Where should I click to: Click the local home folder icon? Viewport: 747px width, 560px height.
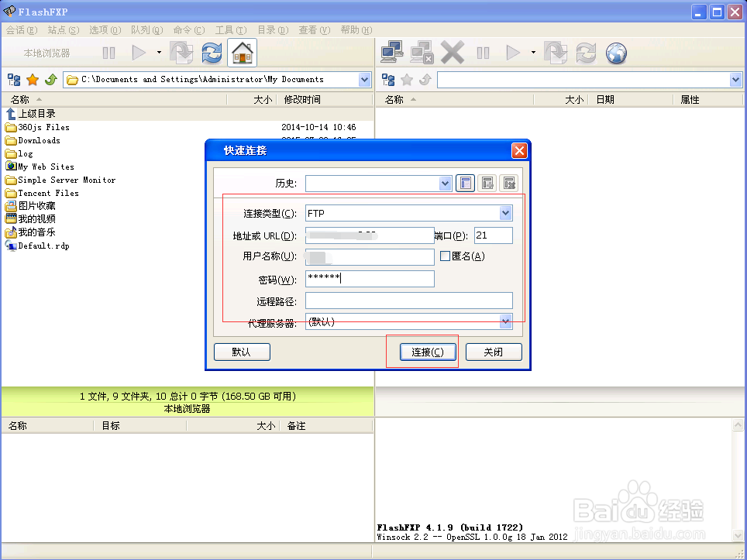click(x=242, y=53)
